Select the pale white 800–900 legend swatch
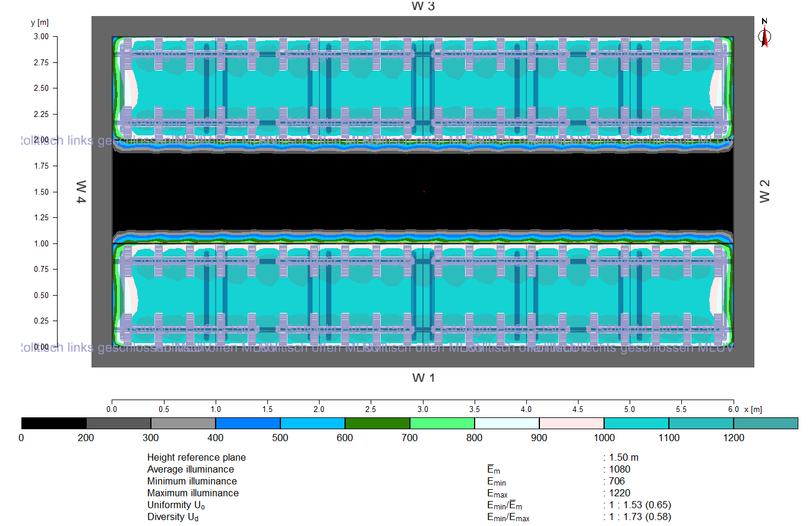 click(507, 423)
